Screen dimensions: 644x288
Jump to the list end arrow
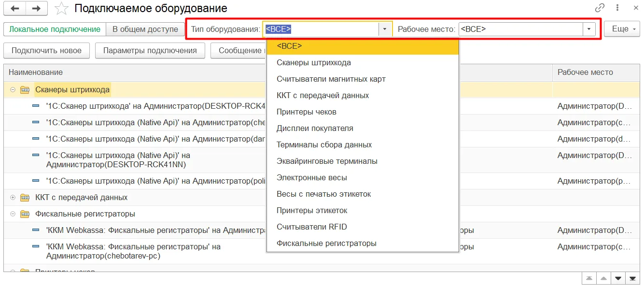(x=632, y=279)
